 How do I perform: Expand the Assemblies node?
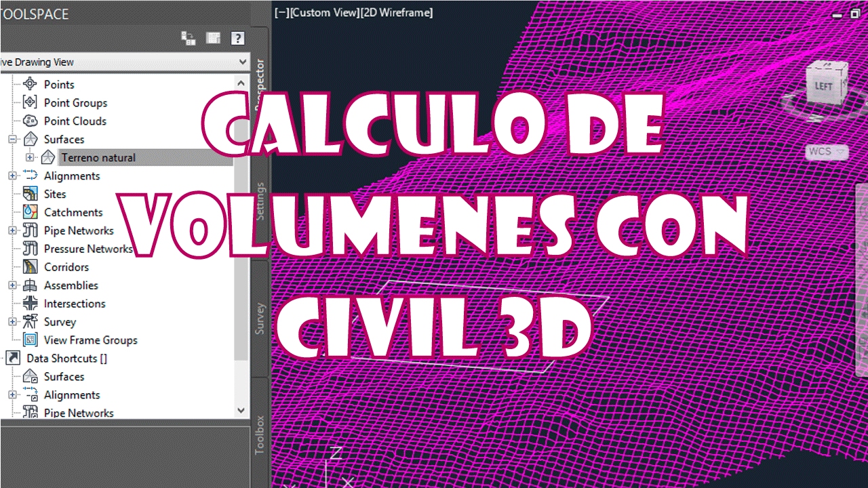(x=12, y=285)
